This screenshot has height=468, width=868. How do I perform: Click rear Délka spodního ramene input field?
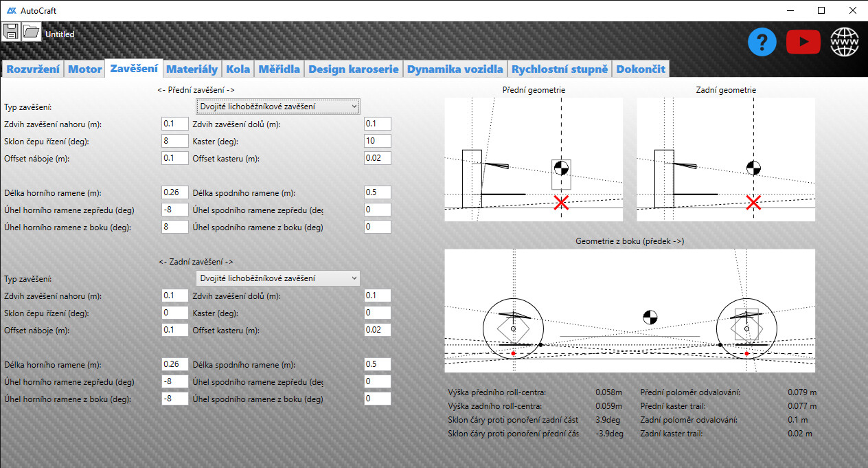point(377,364)
